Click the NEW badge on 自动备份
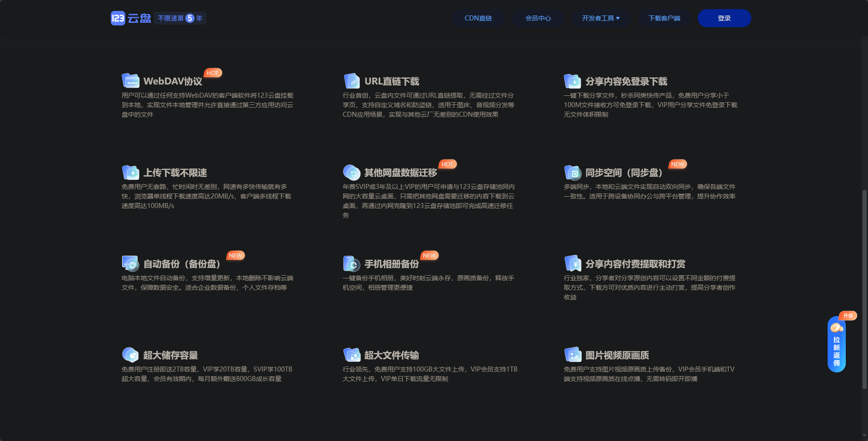 click(236, 255)
